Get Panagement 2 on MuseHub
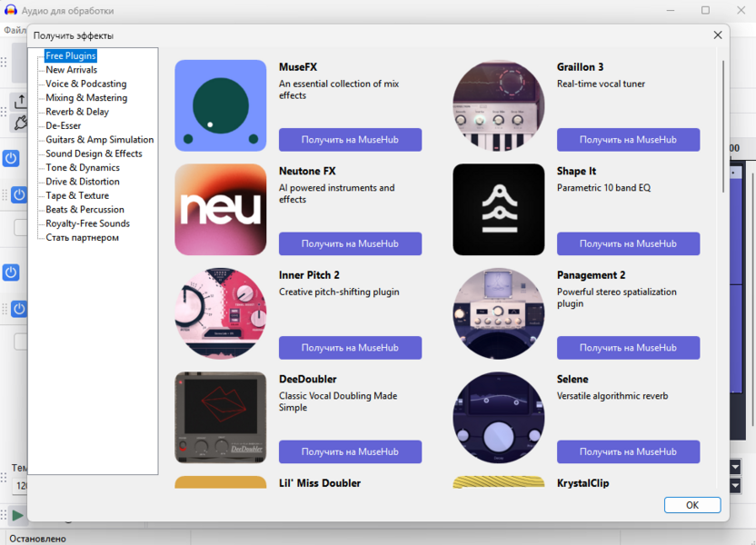Screen dimensions: 756x545 point(628,348)
